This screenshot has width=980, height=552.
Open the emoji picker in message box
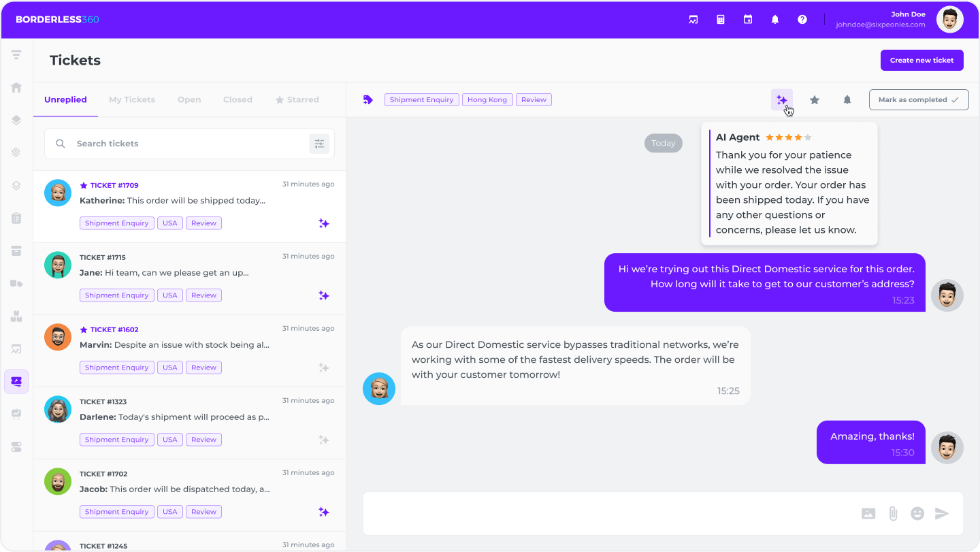[917, 514]
